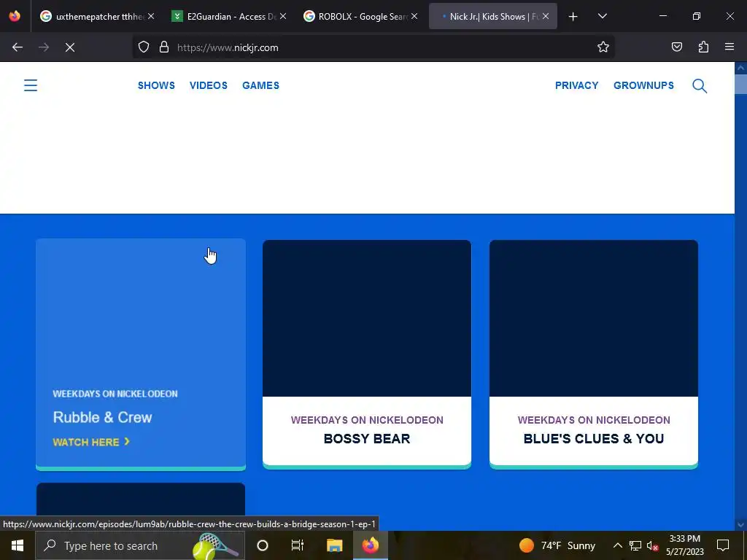Open the Nick Jr. hamburger menu
Screen dimensions: 747x560
click(x=31, y=85)
